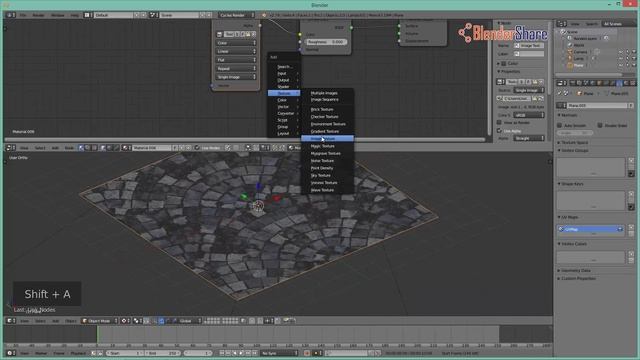Viewport: 640px width, 360px height.
Task: Toggle the Use Alpha checkbox
Action: tap(499, 131)
